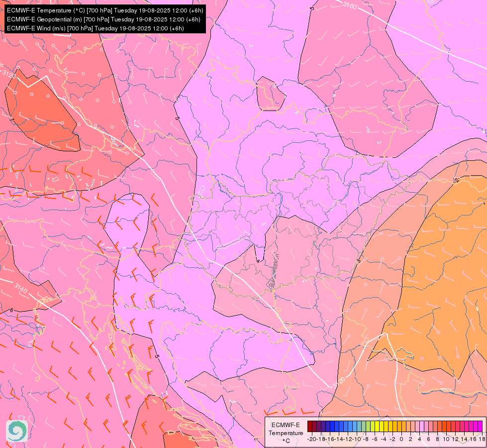Select the ECMWF-E Temperature (°C) title line
The height and width of the screenshot is (448, 487).
105,10
